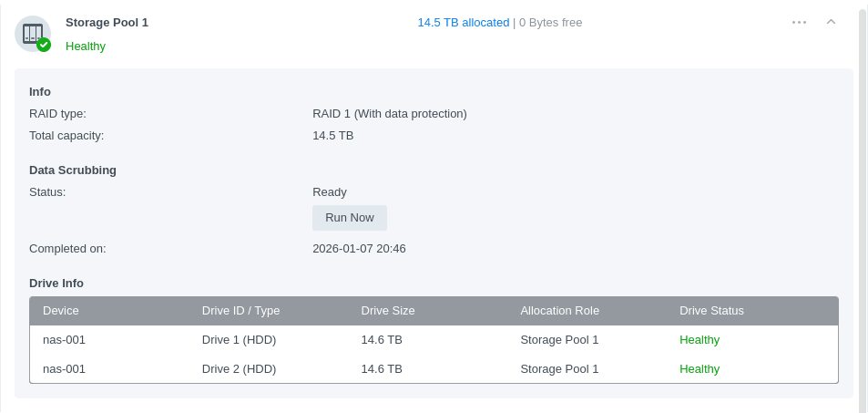The height and width of the screenshot is (413, 868).
Task: Click the Healthy status of Drive 1
Action: click(700, 340)
